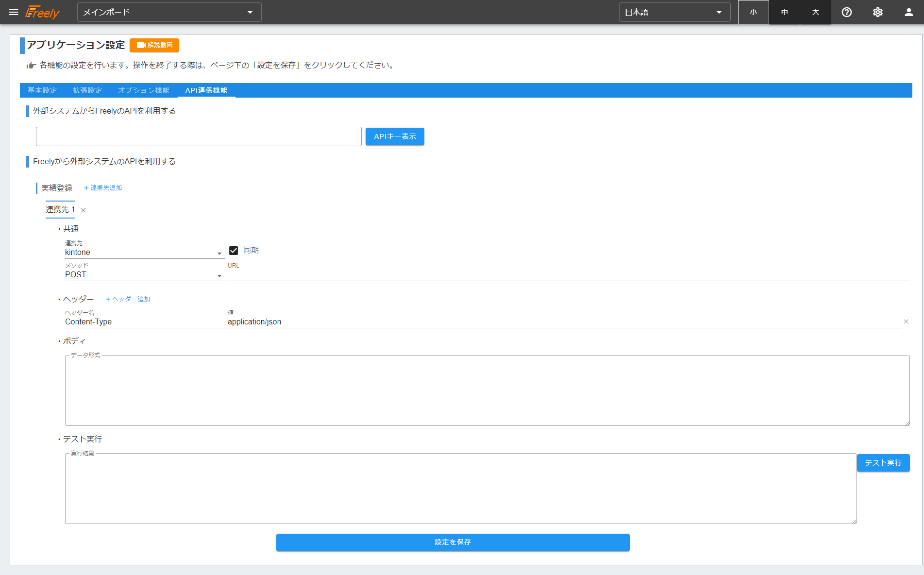Screen dimensions: 924x575
Task: Open the user account icon
Action: (x=908, y=12)
